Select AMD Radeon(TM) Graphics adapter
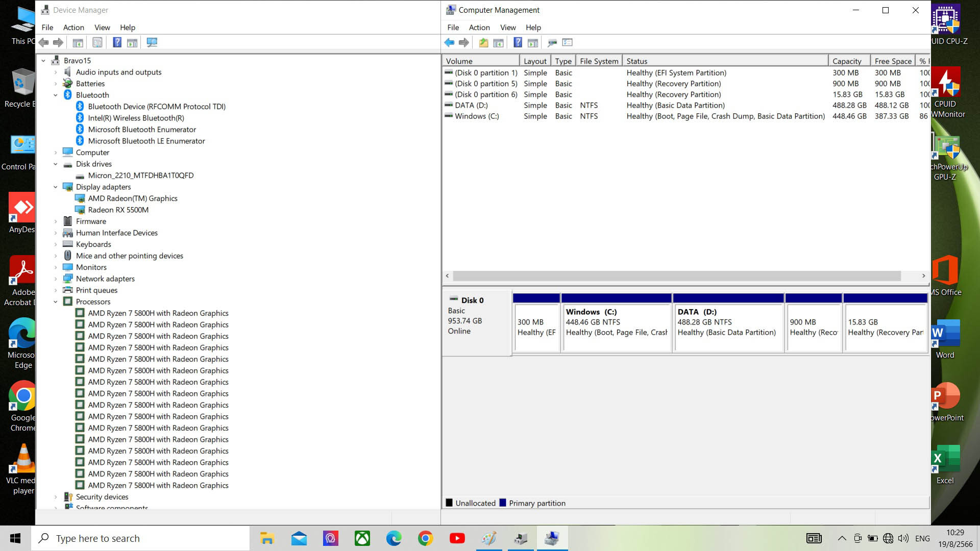The height and width of the screenshot is (551, 980). [x=133, y=198]
